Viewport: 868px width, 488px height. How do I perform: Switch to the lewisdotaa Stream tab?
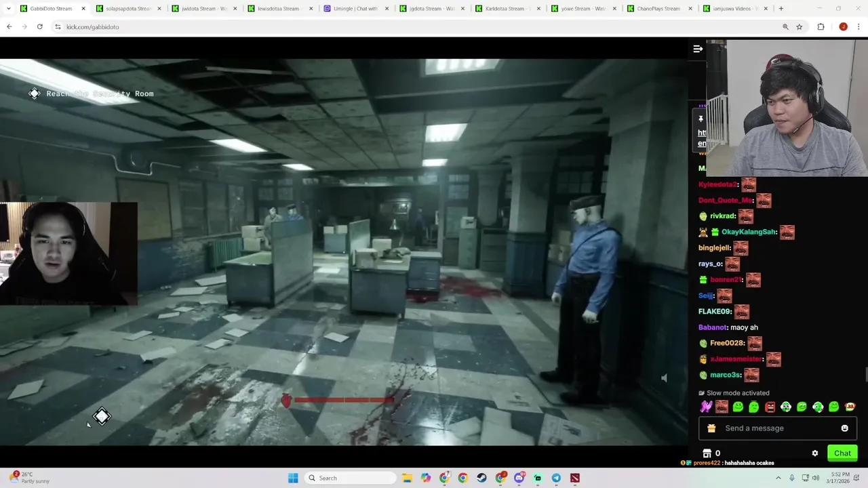pyautogui.click(x=280, y=9)
